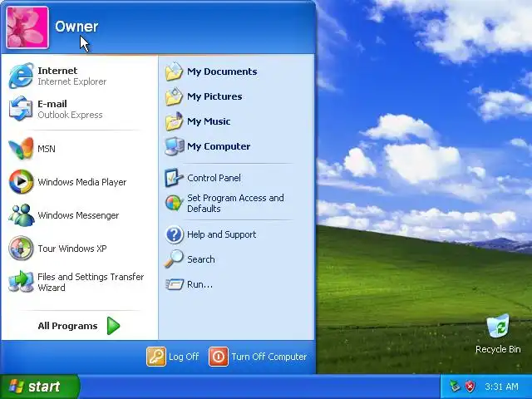Launch the Outlook Express e-mail icon
The height and width of the screenshot is (399, 532).
pyautogui.click(x=21, y=109)
